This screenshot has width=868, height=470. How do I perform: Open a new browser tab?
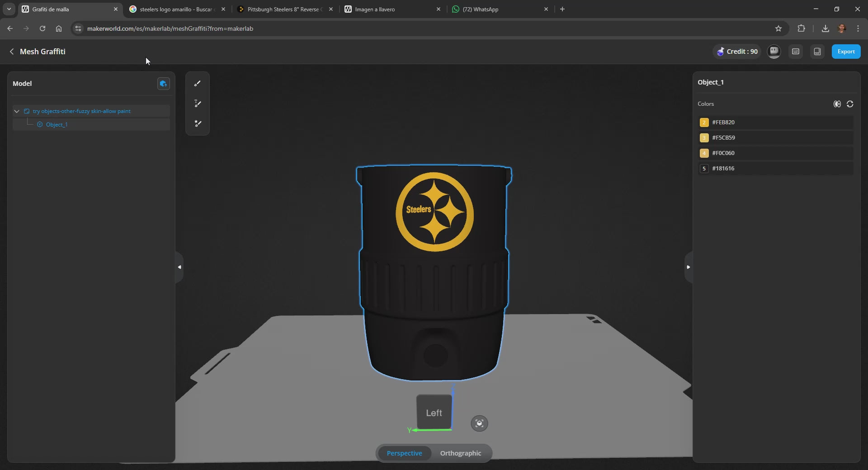pyautogui.click(x=562, y=9)
